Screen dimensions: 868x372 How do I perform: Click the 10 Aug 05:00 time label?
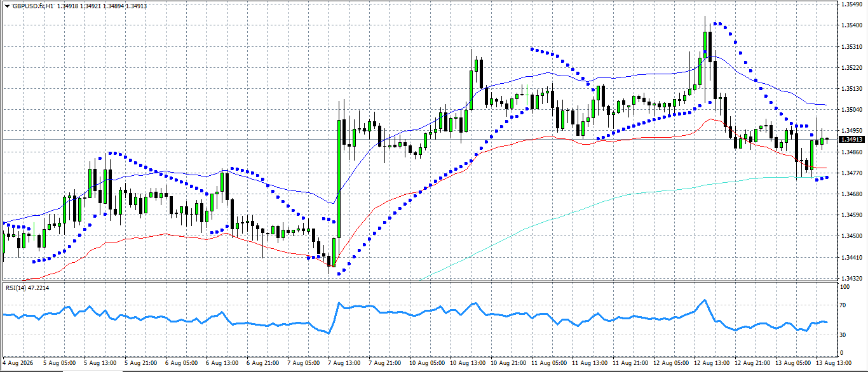426,363
